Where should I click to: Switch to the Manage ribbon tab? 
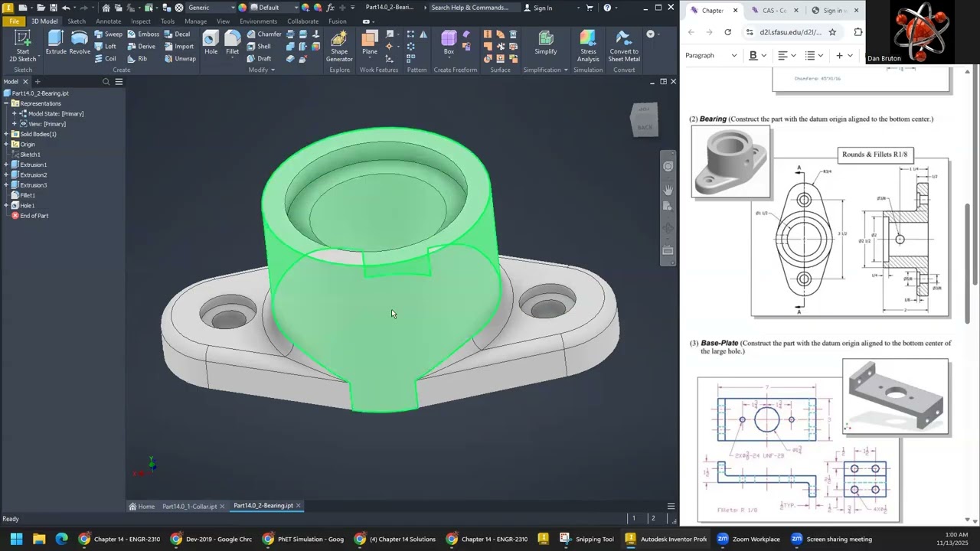(195, 21)
